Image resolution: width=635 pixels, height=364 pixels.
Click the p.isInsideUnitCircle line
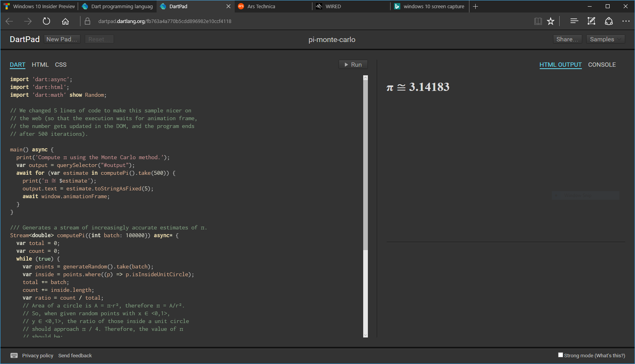pyautogui.click(x=108, y=274)
